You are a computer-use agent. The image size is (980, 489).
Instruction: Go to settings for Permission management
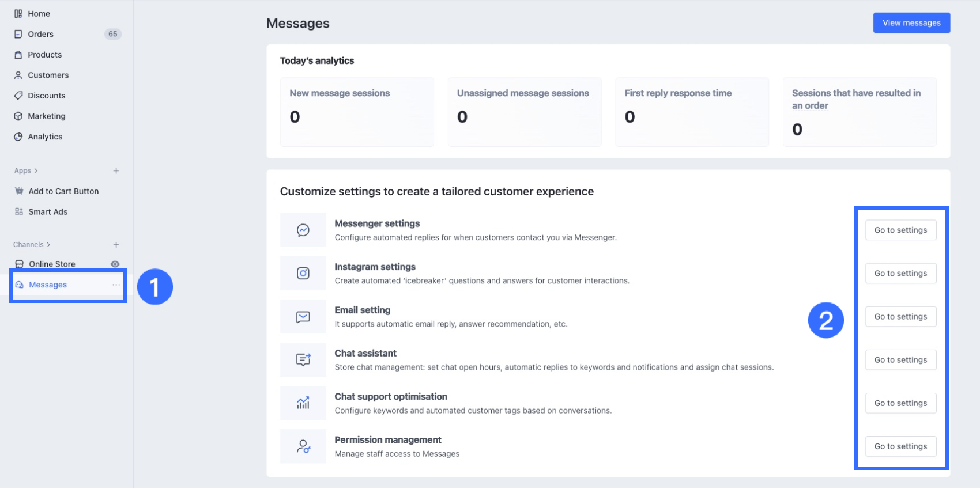point(900,446)
